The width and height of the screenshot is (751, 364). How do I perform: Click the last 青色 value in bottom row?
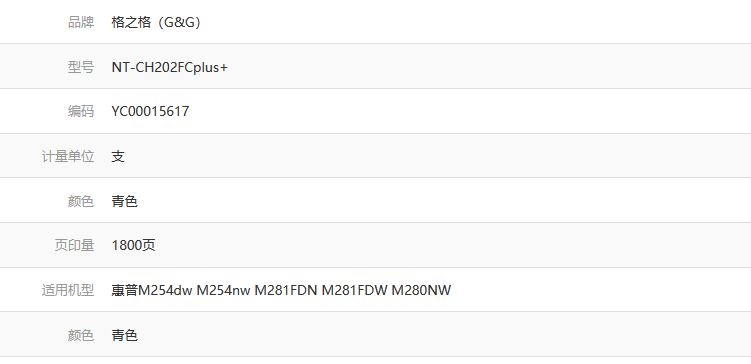[125, 335]
